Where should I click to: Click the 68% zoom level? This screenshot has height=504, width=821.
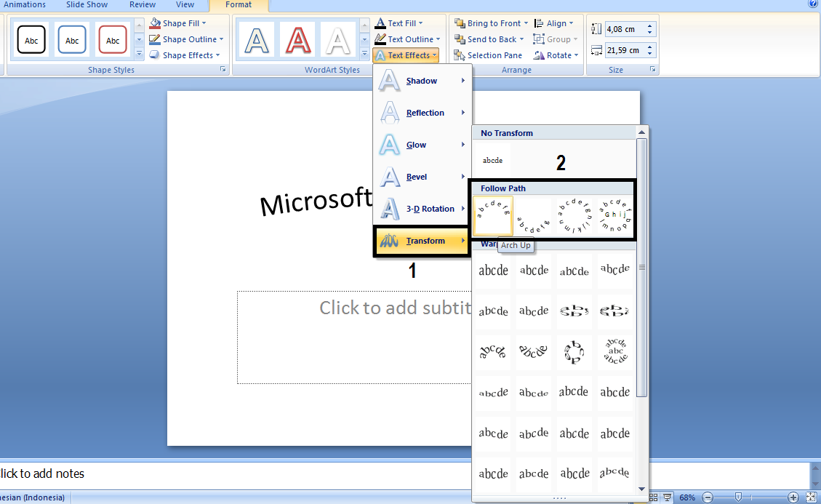tap(687, 497)
